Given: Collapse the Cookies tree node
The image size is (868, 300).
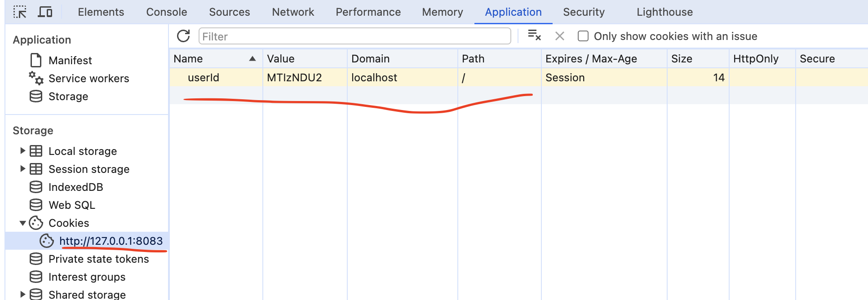Looking at the screenshot, I should [22, 223].
